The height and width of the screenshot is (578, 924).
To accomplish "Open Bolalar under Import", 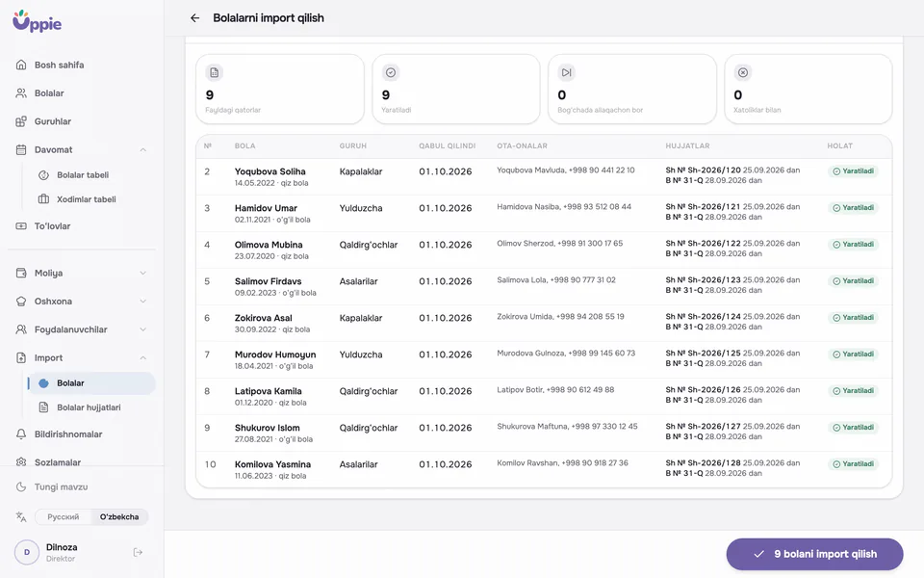I will coord(91,383).
